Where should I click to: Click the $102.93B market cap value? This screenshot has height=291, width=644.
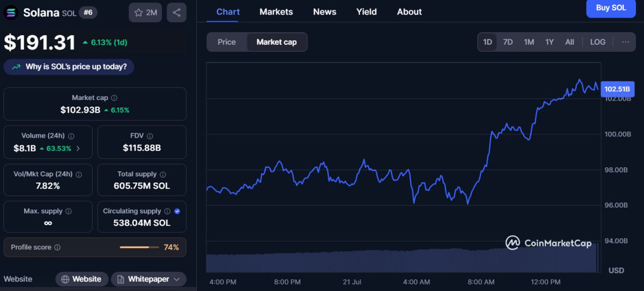pyautogui.click(x=80, y=110)
